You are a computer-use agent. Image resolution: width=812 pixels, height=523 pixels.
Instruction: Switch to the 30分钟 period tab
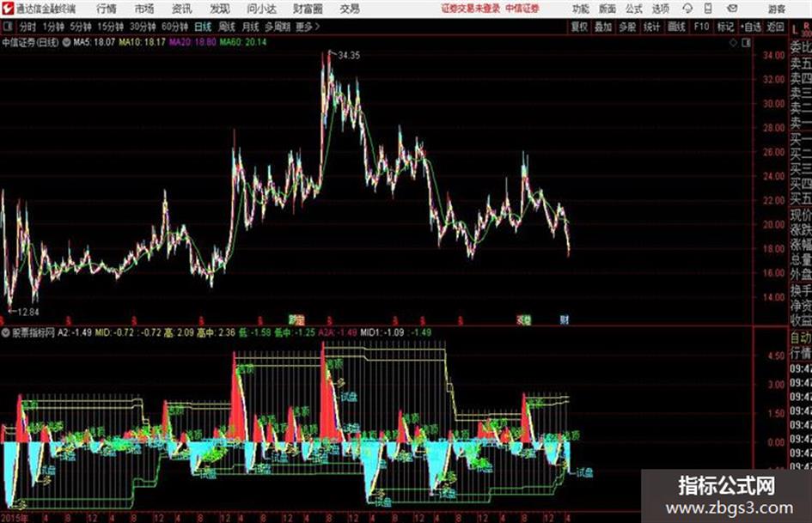(x=143, y=27)
